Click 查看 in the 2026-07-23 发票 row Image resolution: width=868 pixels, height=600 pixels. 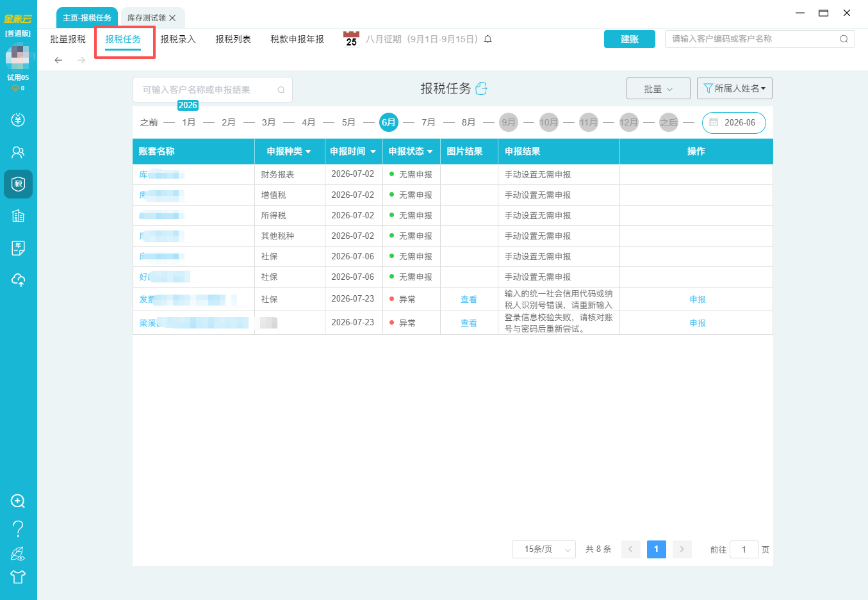click(469, 300)
